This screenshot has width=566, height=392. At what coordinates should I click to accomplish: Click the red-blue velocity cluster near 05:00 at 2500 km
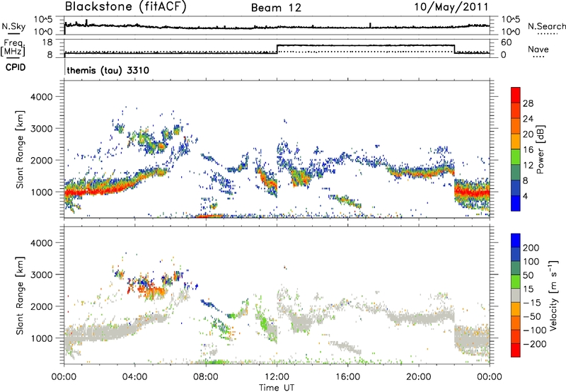150,287
